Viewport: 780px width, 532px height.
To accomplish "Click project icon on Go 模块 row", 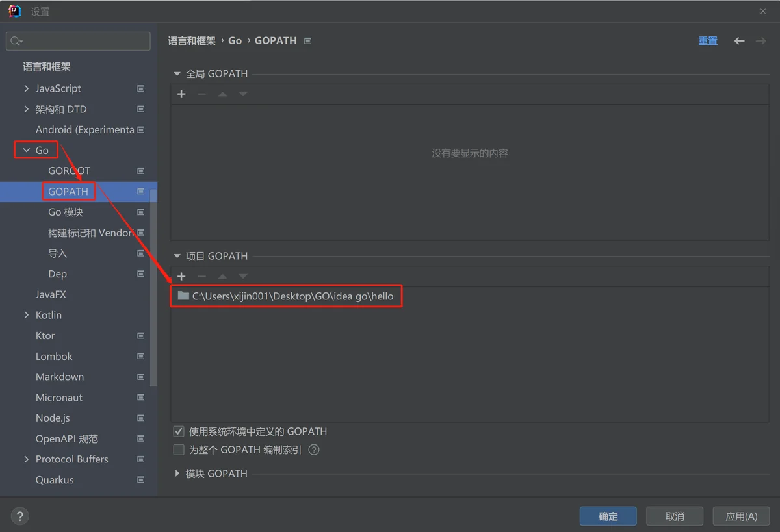I will (141, 212).
